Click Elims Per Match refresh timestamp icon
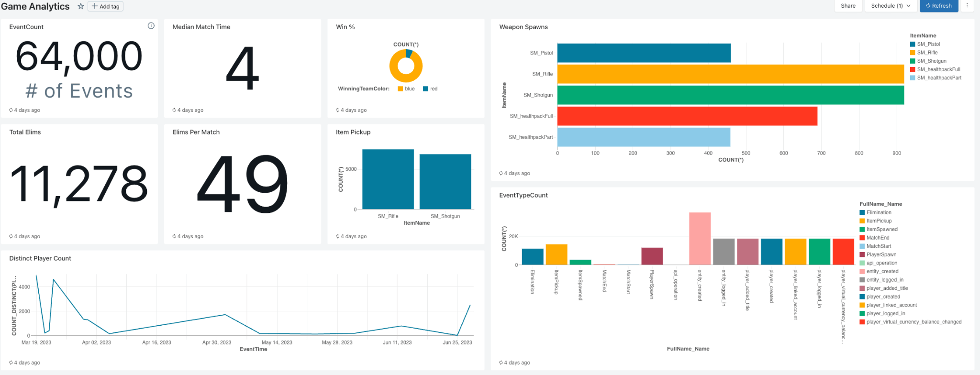This screenshot has height=375, width=980. 174,236
